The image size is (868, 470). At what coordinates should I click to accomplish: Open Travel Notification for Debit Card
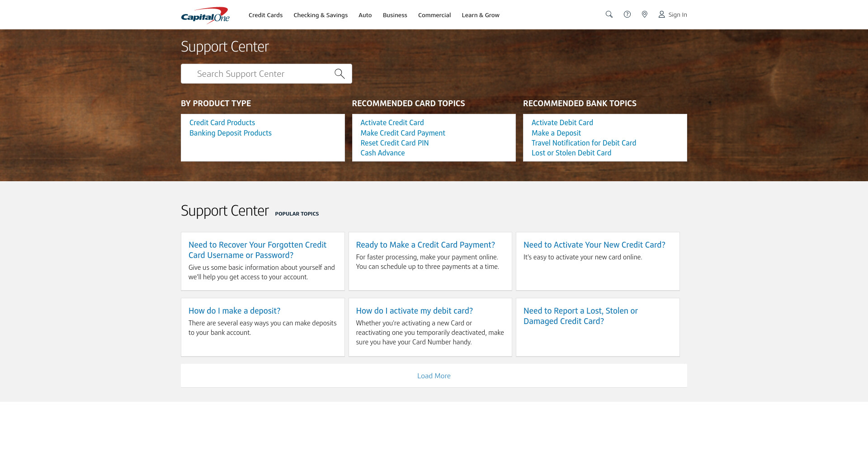pyautogui.click(x=584, y=143)
